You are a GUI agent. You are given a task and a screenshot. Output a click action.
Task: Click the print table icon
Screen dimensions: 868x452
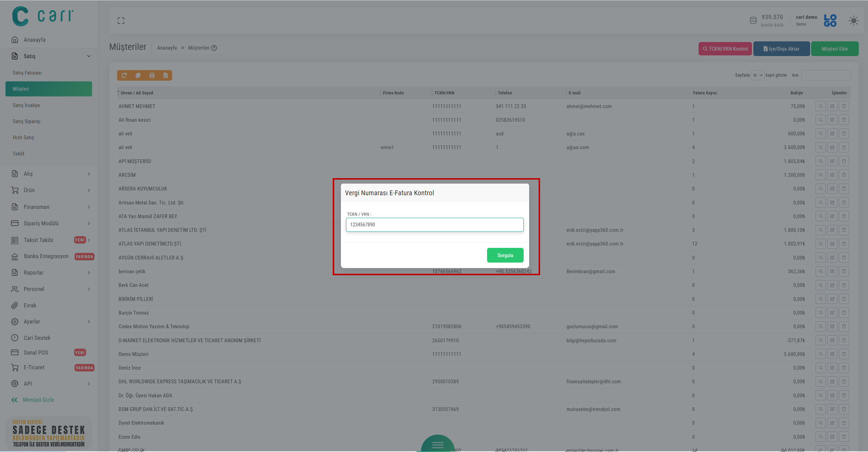click(x=152, y=75)
